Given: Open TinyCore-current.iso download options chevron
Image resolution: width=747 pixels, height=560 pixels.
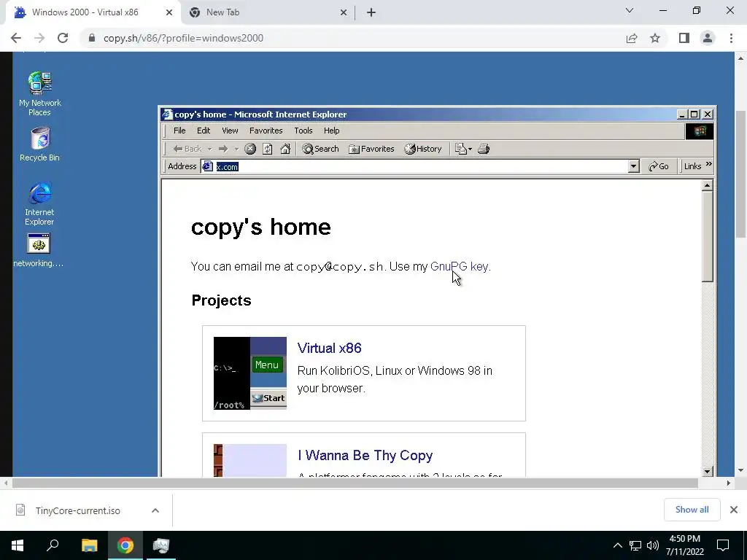Looking at the screenshot, I should pyautogui.click(x=155, y=510).
